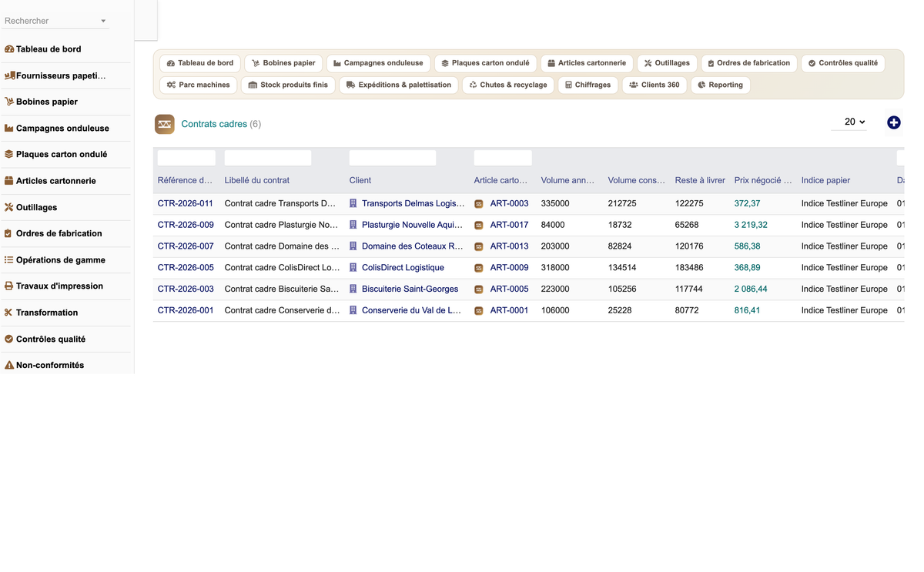
Task: Click the price value 2 086,44
Action: (x=751, y=289)
